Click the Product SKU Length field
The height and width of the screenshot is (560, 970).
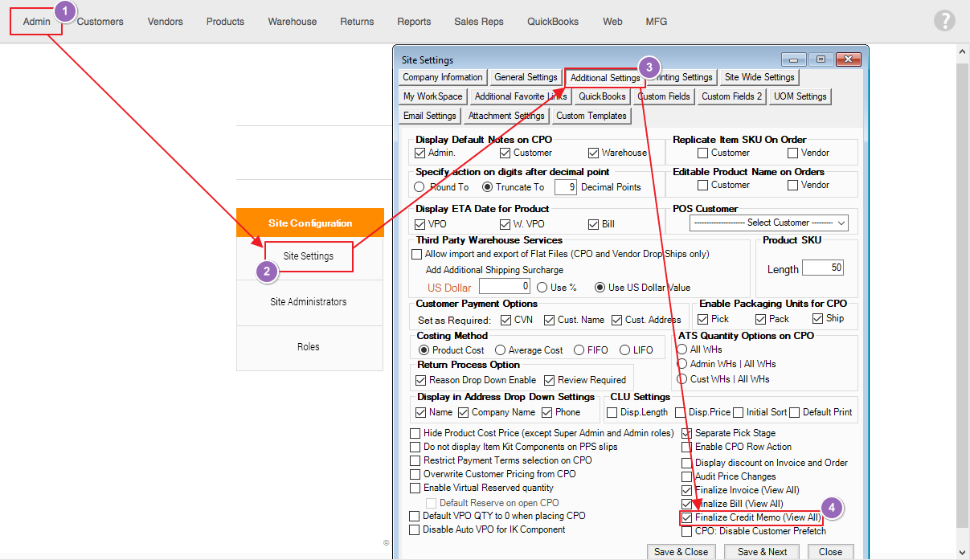coord(822,268)
